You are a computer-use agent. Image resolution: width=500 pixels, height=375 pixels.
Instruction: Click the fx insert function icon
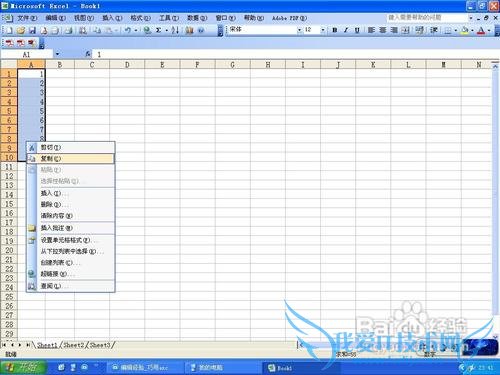point(88,54)
